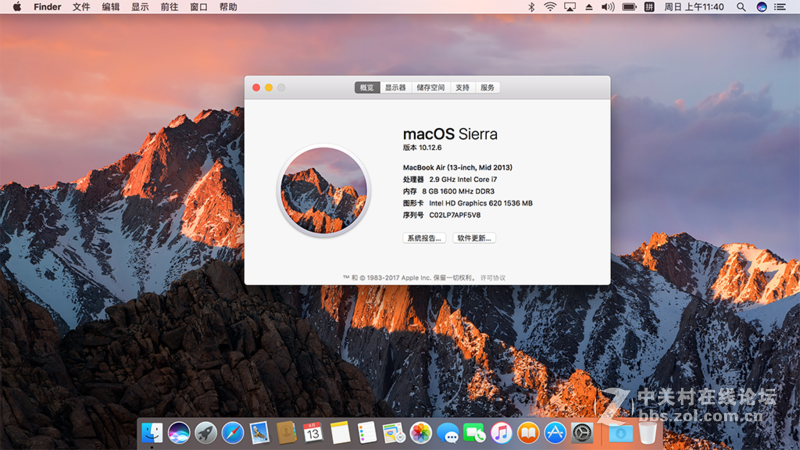Image resolution: width=800 pixels, height=450 pixels.
Task: Click the round macOS Sierra mountain image
Action: [324, 190]
